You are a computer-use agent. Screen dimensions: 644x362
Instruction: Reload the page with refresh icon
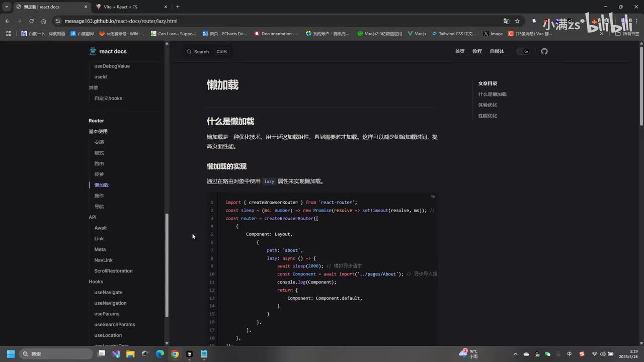31,21
